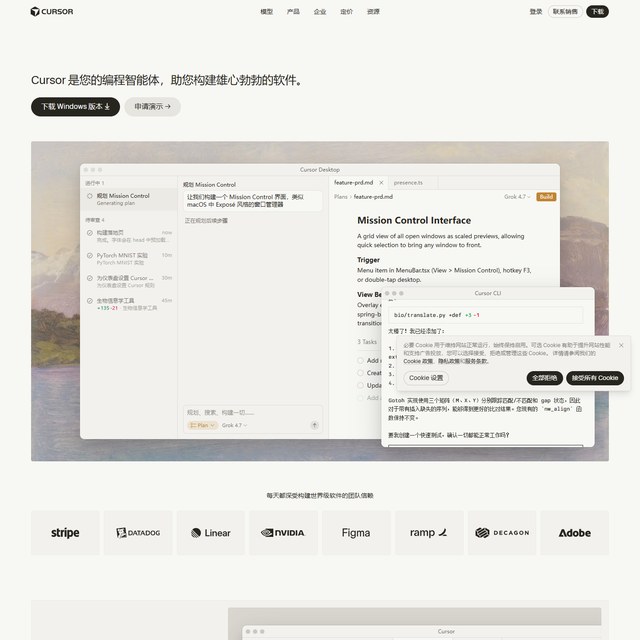Open the 产品 navigation item
Screen dimensions: 640x640
[293, 11]
